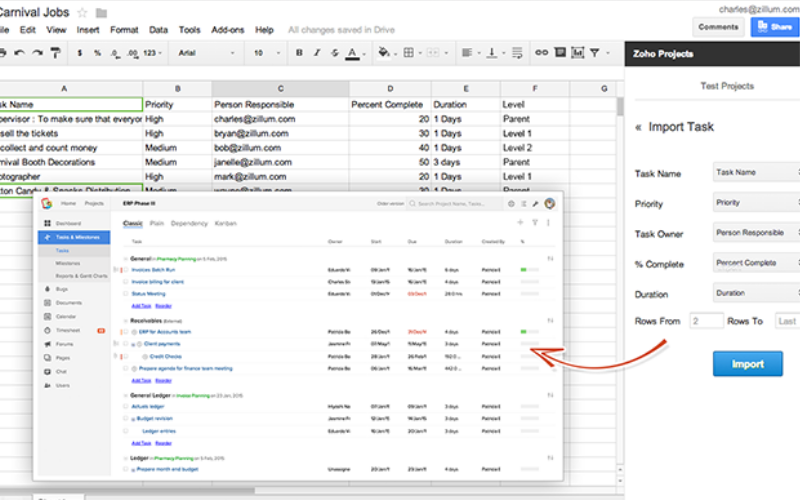
Task: Open the Edit menu
Action: 28,30
